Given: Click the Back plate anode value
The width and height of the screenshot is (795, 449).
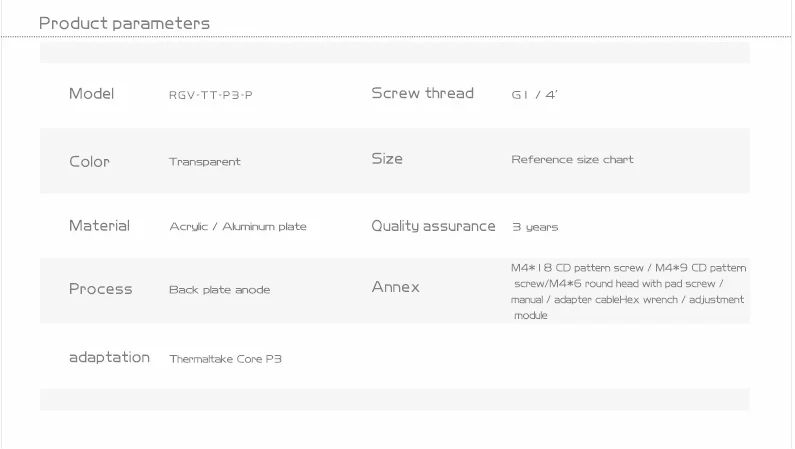Looking at the screenshot, I should pos(219,290).
